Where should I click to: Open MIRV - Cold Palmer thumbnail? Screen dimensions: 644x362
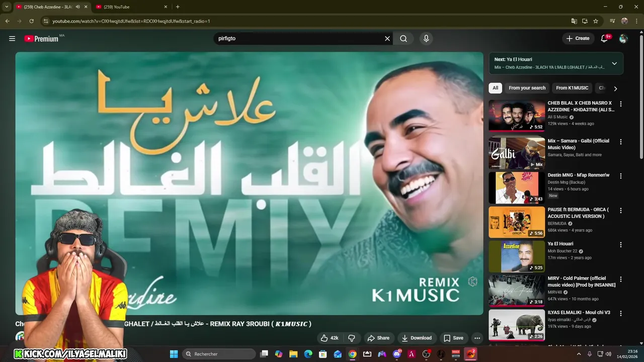point(517,291)
